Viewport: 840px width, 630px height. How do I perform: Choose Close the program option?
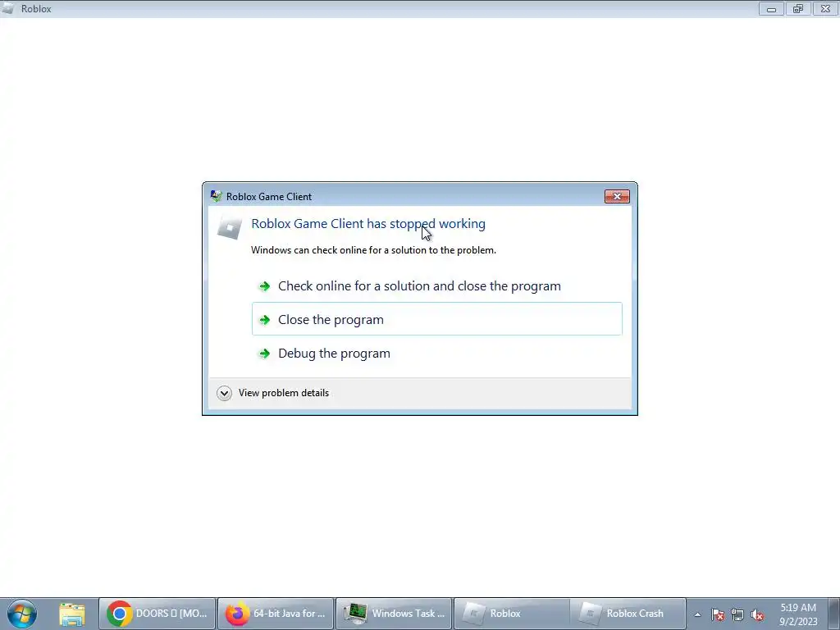click(436, 319)
